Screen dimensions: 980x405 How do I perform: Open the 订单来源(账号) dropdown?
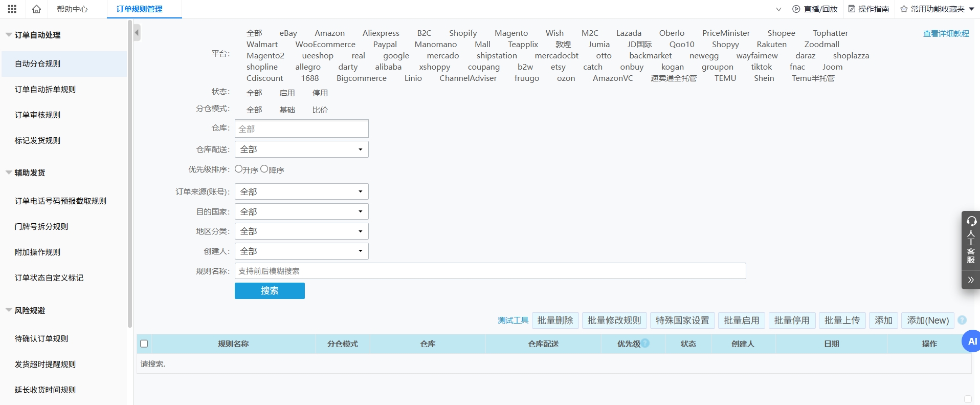click(x=301, y=191)
